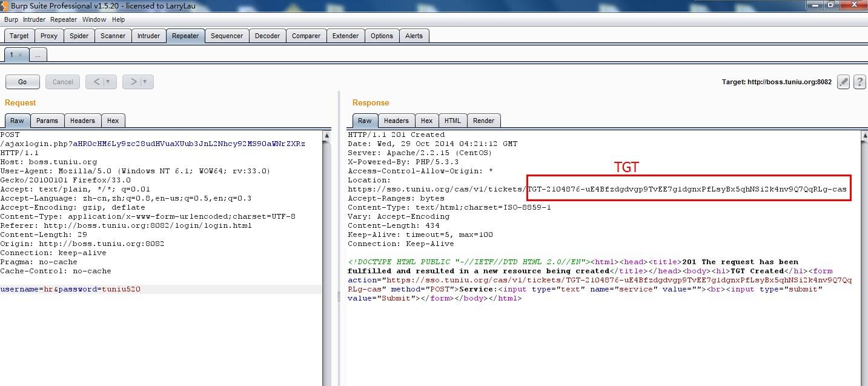Open help with the question mark icon
The width and height of the screenshot is (868, 386).
tap(859, 82)
